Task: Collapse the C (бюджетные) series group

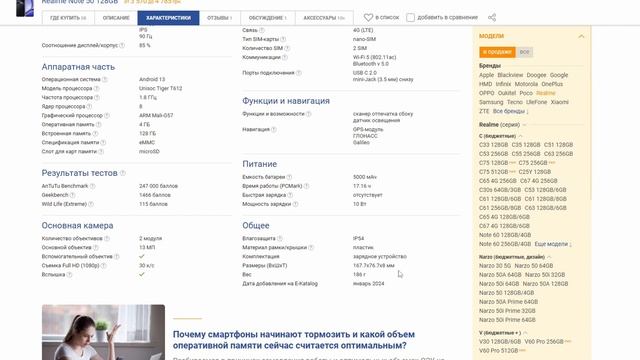Action: pyautogui.click(x=520, y=136)
